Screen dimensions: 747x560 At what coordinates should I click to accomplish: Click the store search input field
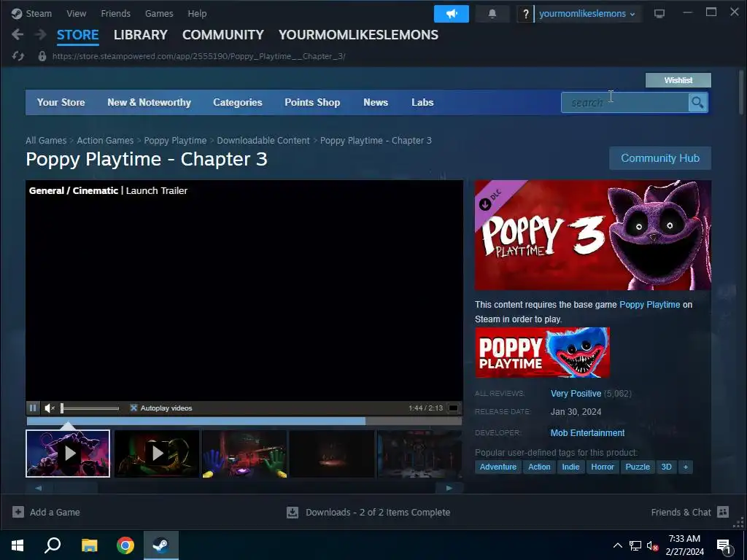[624, 102]
